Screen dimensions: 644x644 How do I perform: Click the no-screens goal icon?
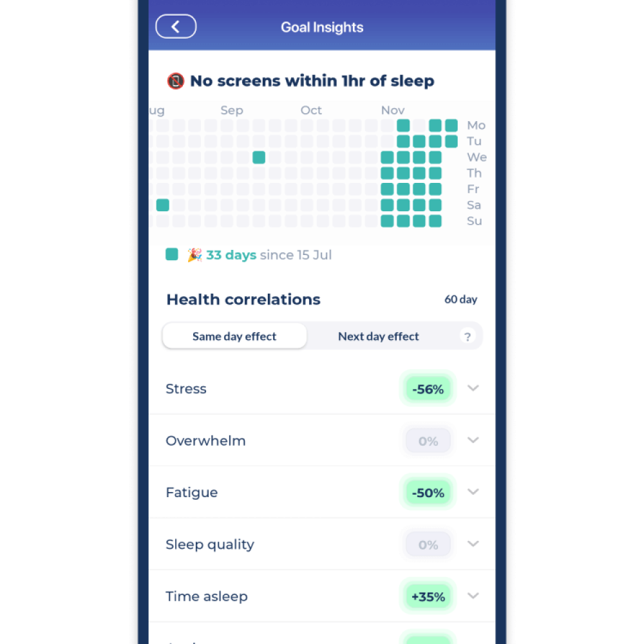pos(175,80)
